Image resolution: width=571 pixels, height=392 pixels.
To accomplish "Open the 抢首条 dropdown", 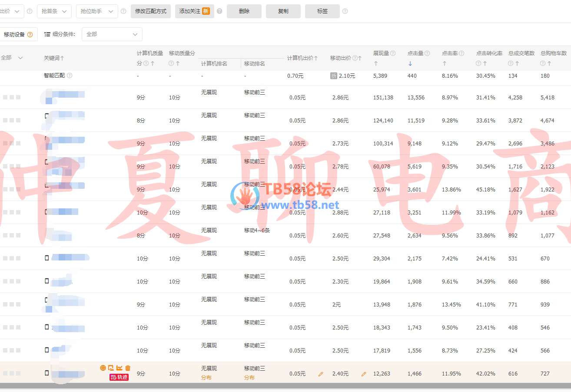I will 54,11.
